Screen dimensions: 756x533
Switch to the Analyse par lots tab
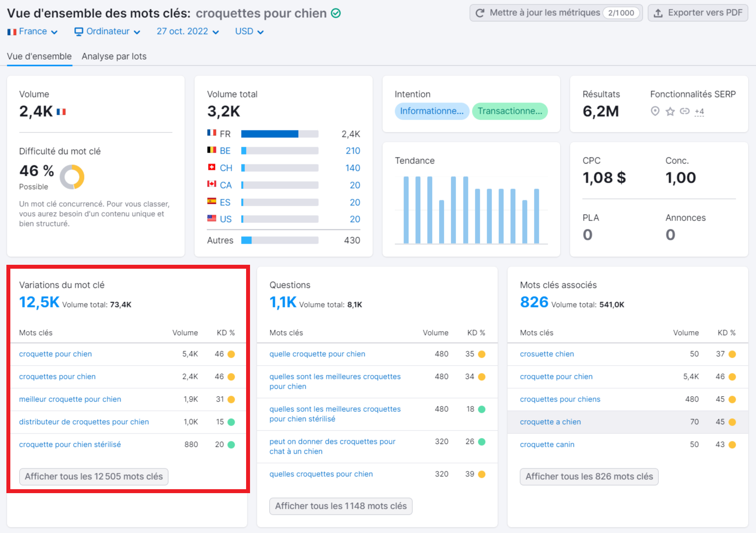114,56
